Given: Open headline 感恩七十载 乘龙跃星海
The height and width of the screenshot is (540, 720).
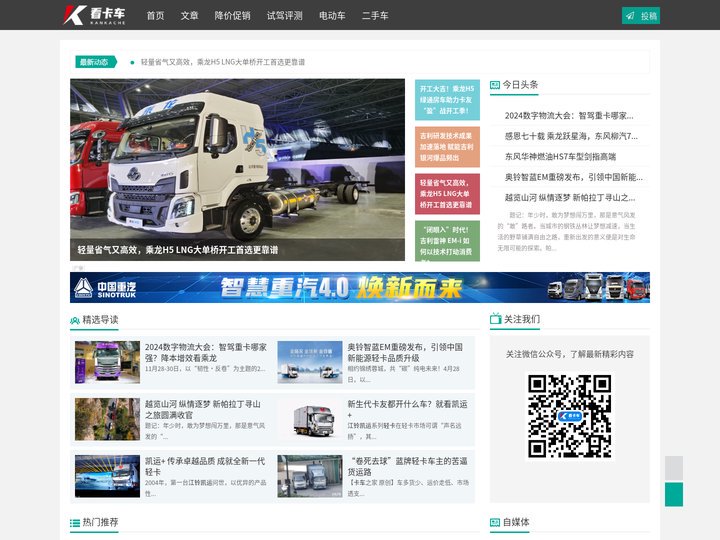Looking at the screenshot, I should pyautogui.click(x=571, y=136).
